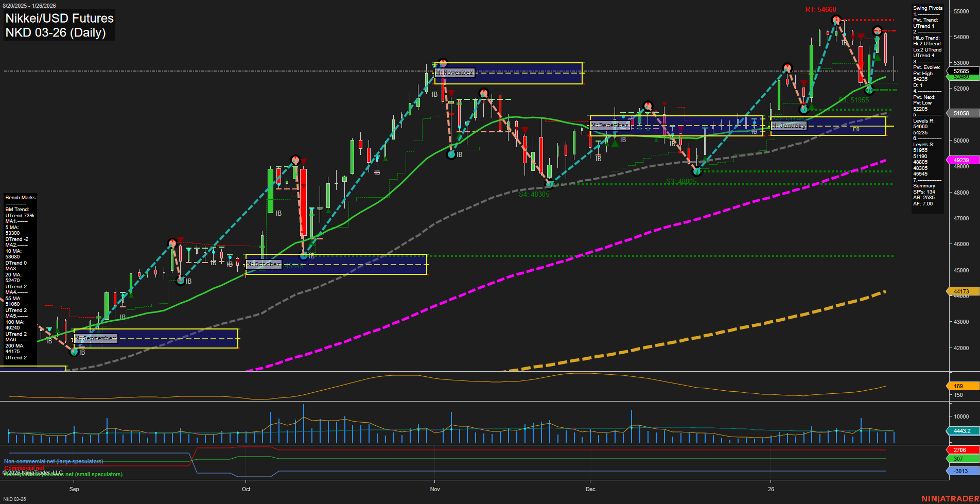Click the Swing Pivots panel header
980x504 pixels.
(x=928, y=8)
